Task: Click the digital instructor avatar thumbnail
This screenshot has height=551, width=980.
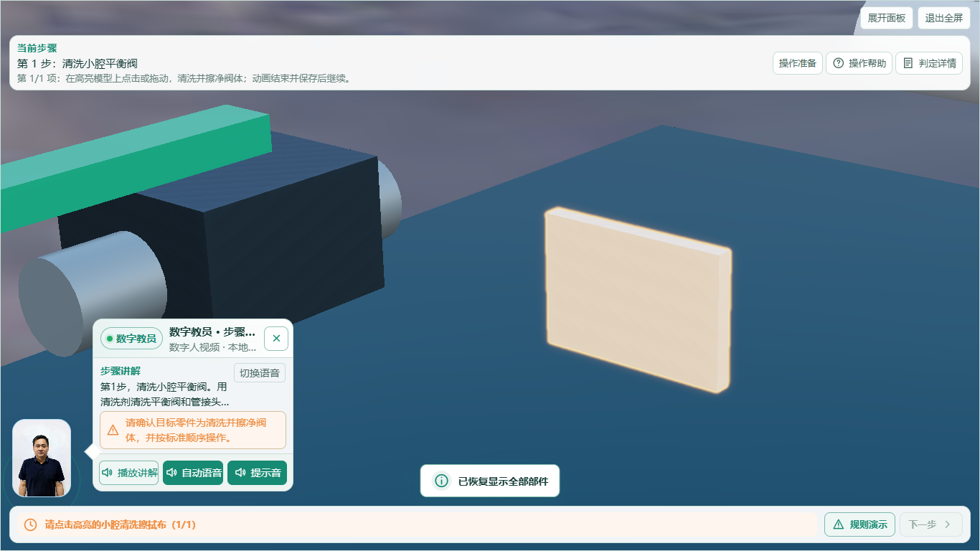Action: coord(42,458)
